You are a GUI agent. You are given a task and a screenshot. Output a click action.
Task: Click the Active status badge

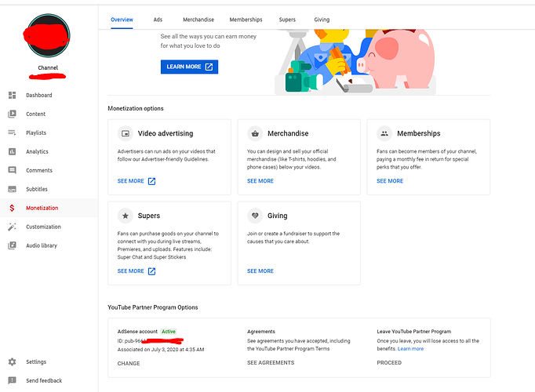click(169, 332)
